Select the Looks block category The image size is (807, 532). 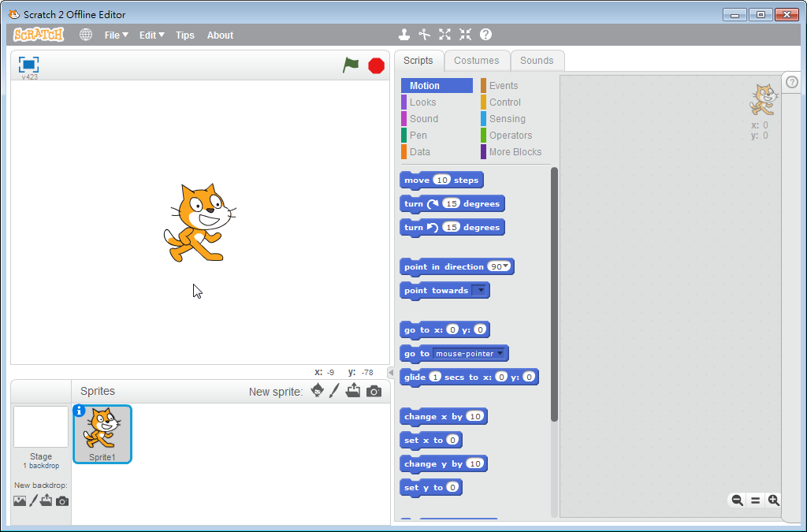pyautogui.click(x=422, y=102)
